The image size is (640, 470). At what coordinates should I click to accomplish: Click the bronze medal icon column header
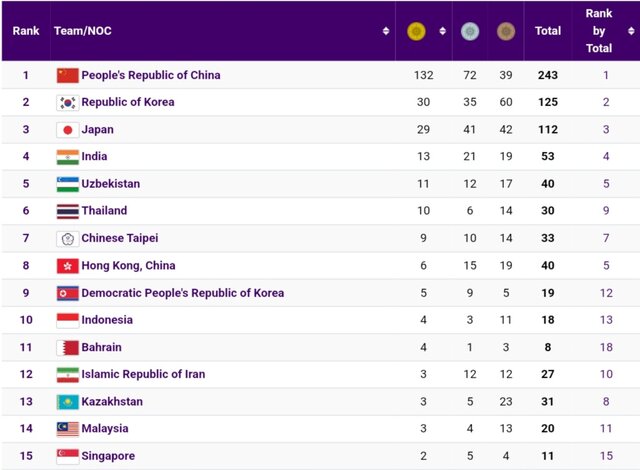(x=506, y=32)
